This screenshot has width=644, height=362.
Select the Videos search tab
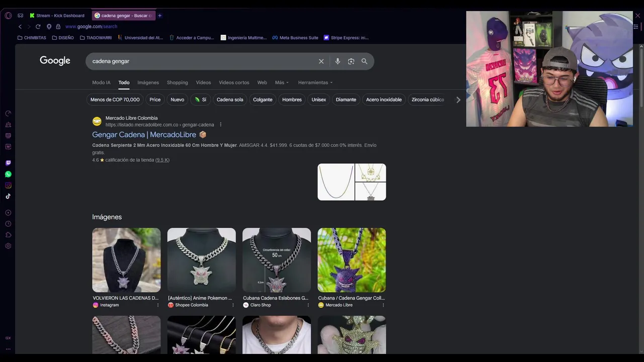tap(204, 82)
